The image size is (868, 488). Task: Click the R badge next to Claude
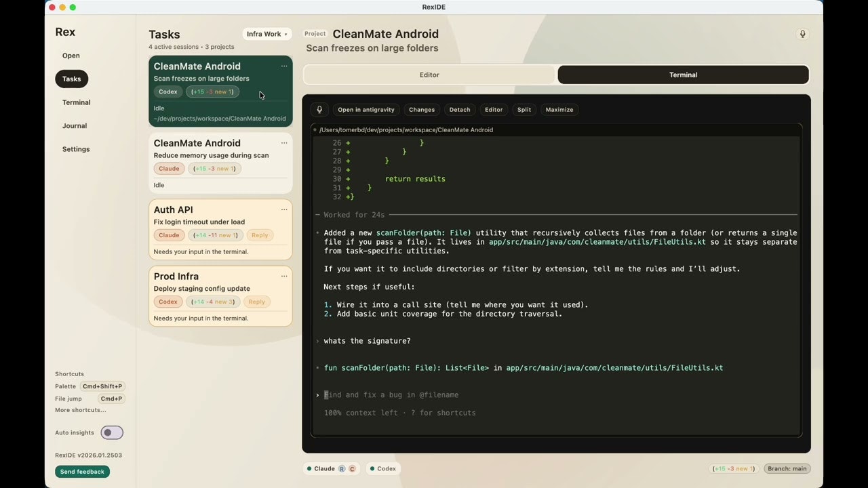click(x=342, y=468)
